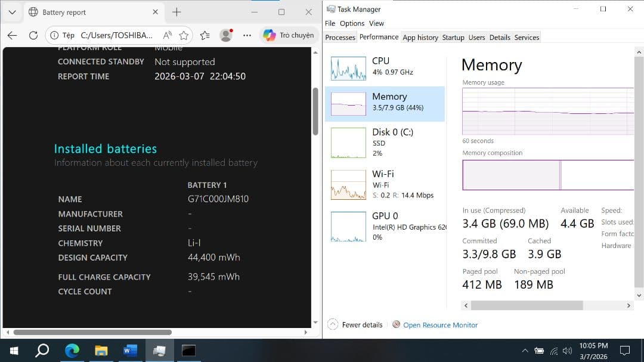The image size is (644, 362).
Task: Click the Read aloud icon in address bar
Action: 168,35
